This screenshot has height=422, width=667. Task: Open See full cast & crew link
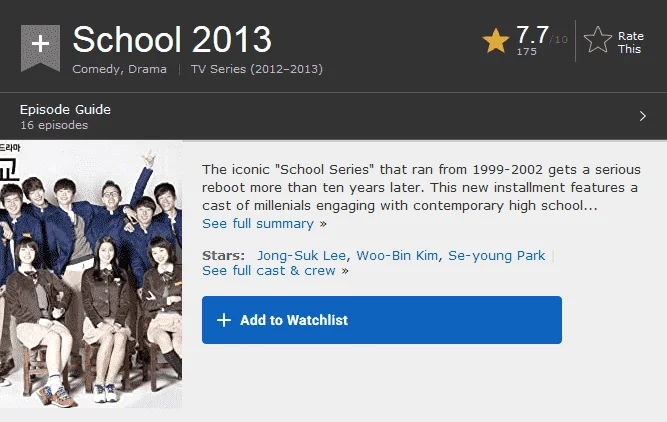click(x=275, y=271)
